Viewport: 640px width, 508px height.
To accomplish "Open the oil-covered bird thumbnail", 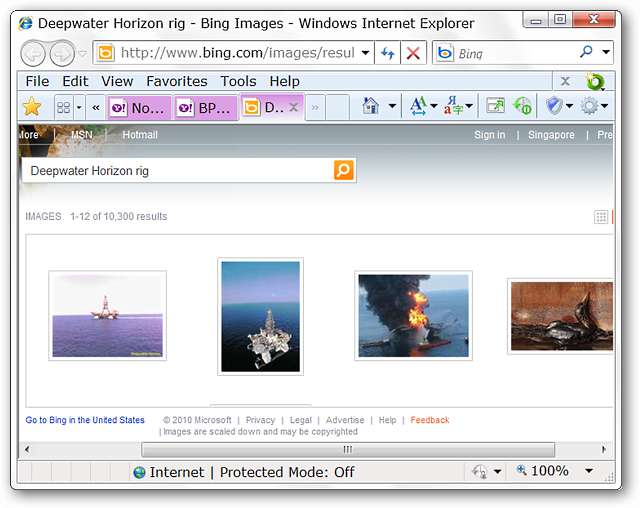I will [561, 316].
